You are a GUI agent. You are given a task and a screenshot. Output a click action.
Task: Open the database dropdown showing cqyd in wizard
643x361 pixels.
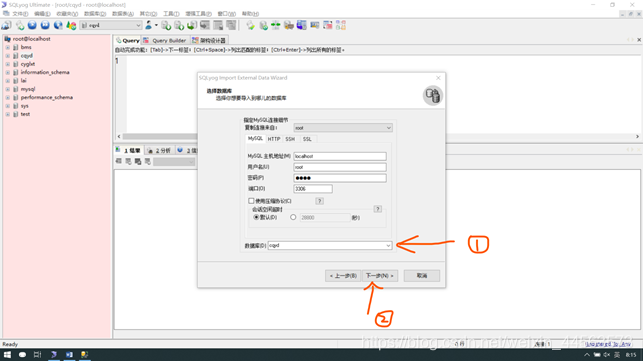330,245
